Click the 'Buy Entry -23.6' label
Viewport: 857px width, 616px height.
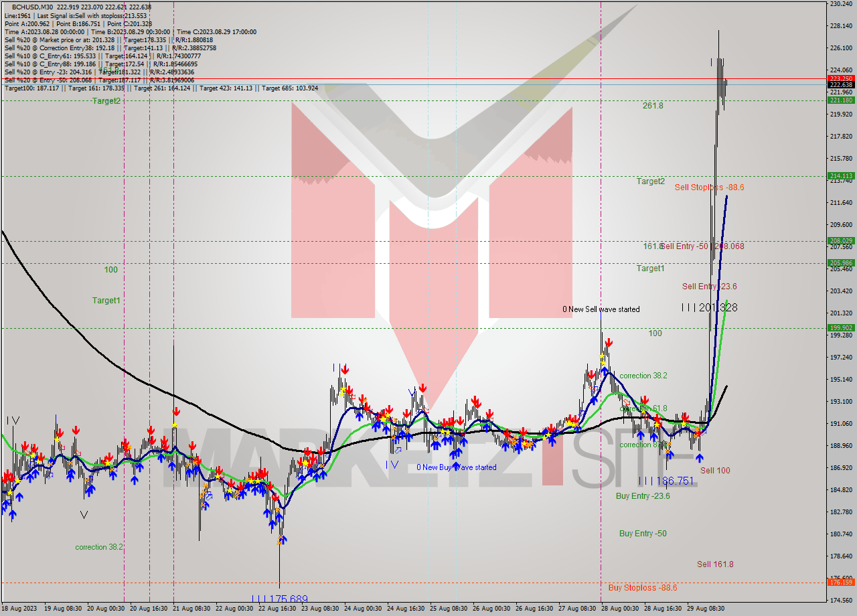click(643, 496)
